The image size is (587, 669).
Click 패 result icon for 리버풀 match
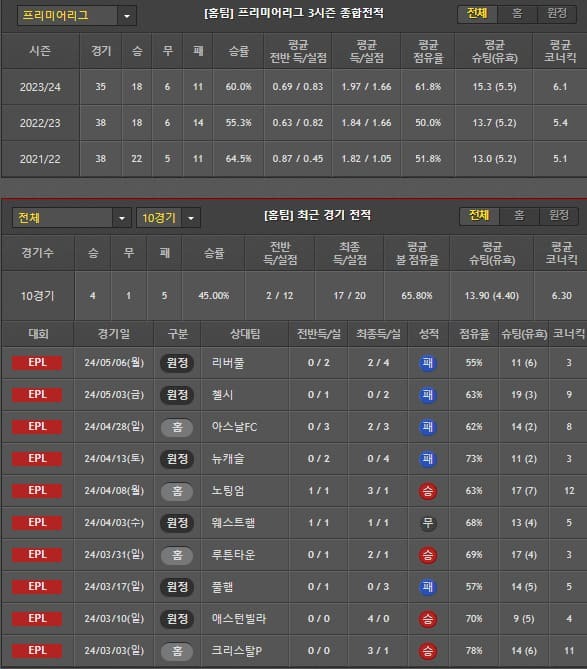pos(427,363)
